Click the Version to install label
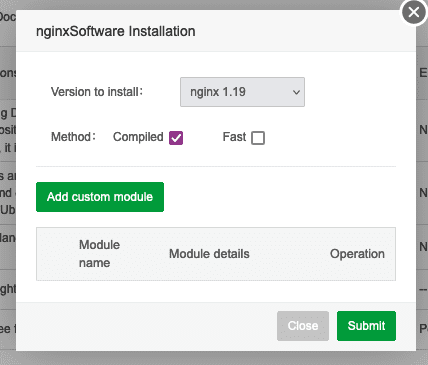The image size is (428, 365). point(97,92)
